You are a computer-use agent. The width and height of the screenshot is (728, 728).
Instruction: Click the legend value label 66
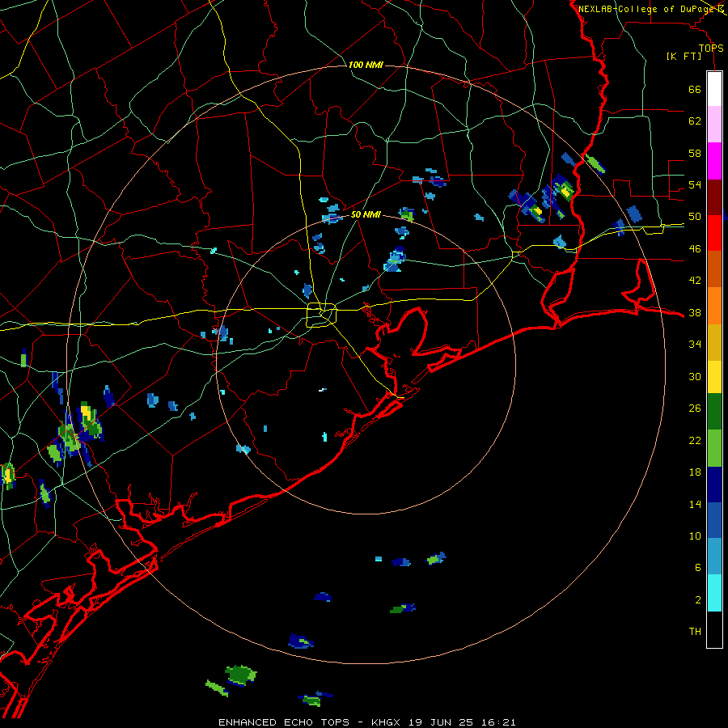point(695,89)
